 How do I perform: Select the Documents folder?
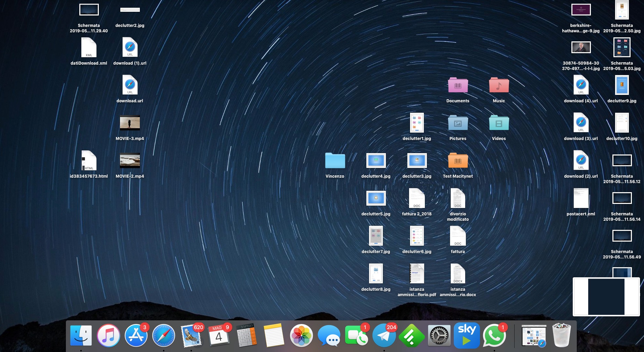(458, 86)
